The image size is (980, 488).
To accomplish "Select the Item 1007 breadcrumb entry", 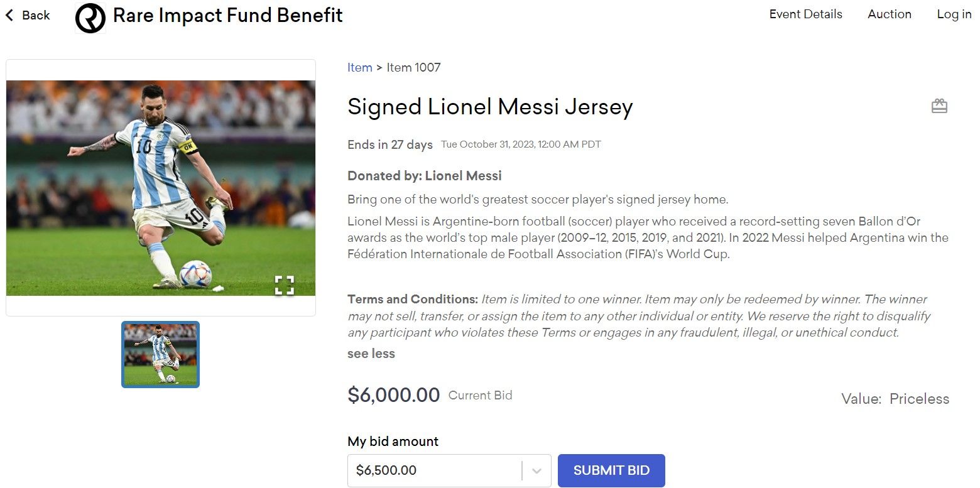I will click(413, 67).
